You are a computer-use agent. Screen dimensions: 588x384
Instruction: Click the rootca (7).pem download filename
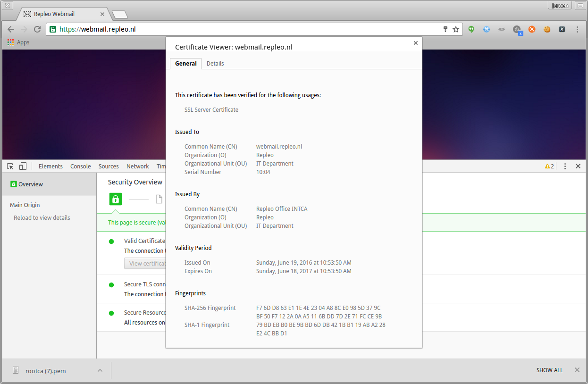[46, 371]
